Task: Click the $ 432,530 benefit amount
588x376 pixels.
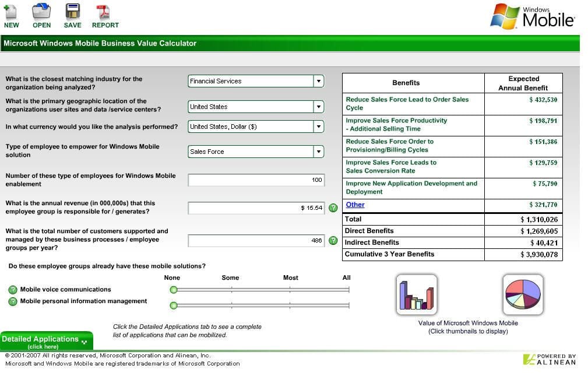Action: tap(543, 100)
